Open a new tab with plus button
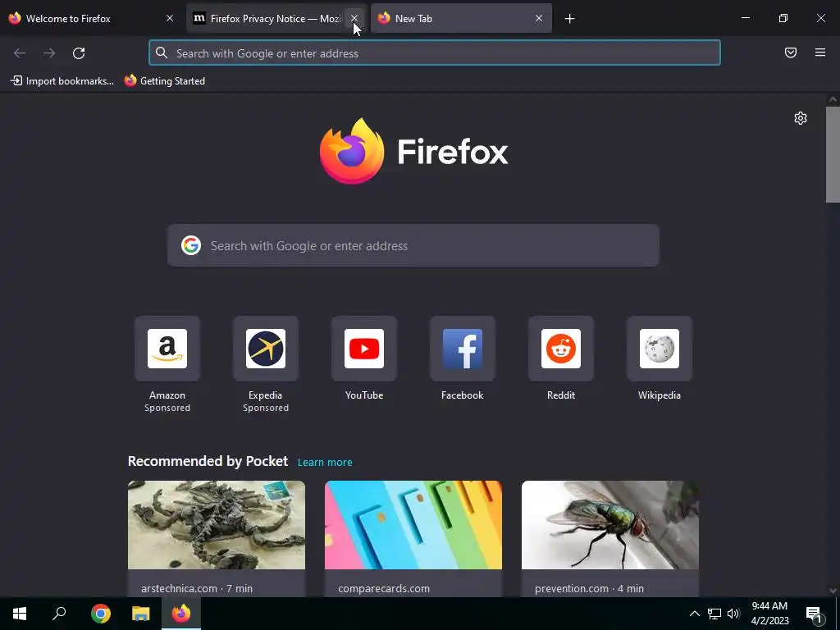The width and height of the screenshot is (840, 630). coord(569,19)
